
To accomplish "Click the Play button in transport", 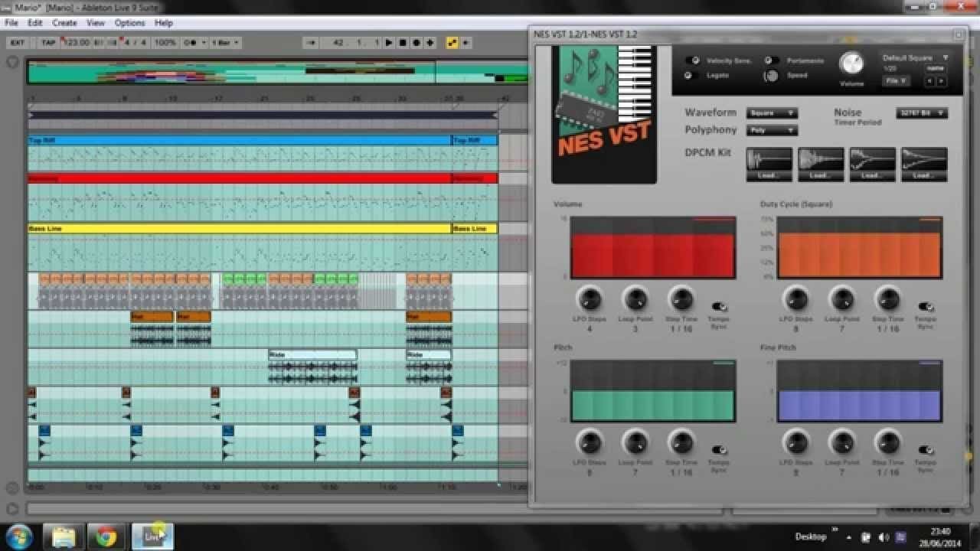I will 389,43.
